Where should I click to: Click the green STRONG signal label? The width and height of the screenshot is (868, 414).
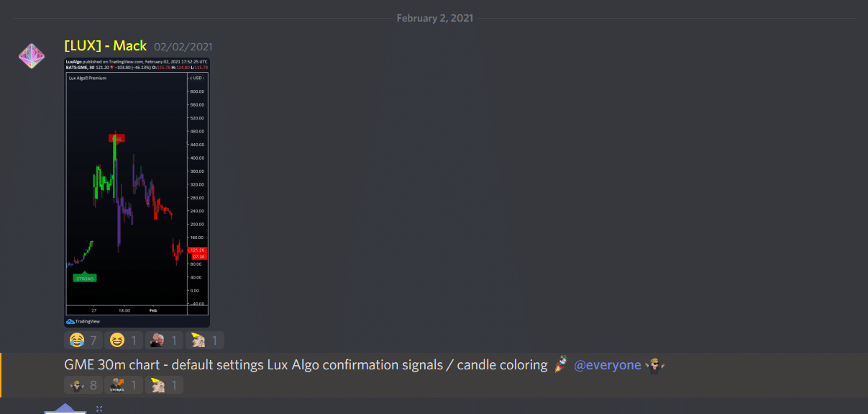[x=85, y=278]
